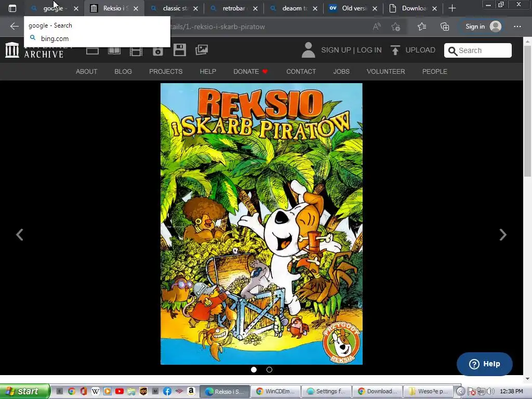Viewport: 532px width, 399px height.
Task: Focus the Internet Archive Search box
Action: click(478, 50)
